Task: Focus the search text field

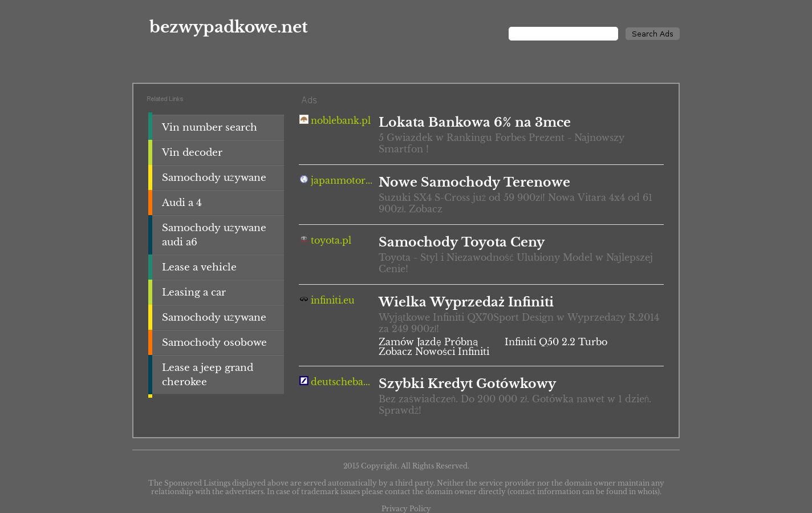Action: click(563, 34)
